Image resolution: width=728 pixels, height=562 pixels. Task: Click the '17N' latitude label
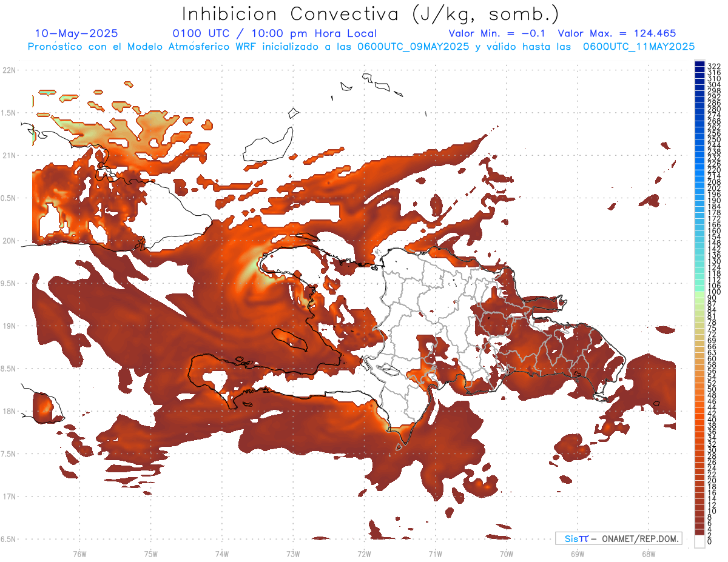point(9,497)
